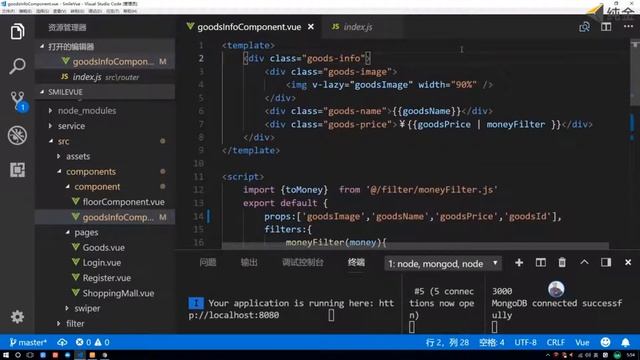Open Goods.vue in the explorer
640x360 pixels.
tap(105, 247)
